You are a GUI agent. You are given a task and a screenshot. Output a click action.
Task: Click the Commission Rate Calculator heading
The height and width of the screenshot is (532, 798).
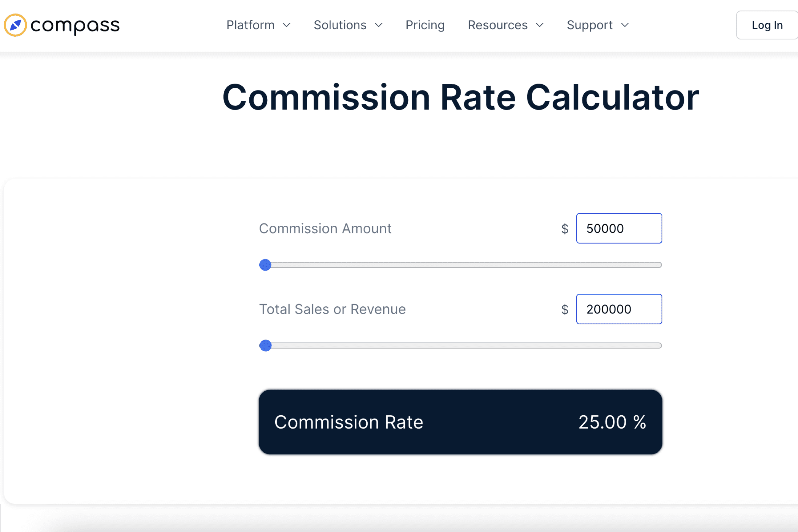tap(460, 98)
